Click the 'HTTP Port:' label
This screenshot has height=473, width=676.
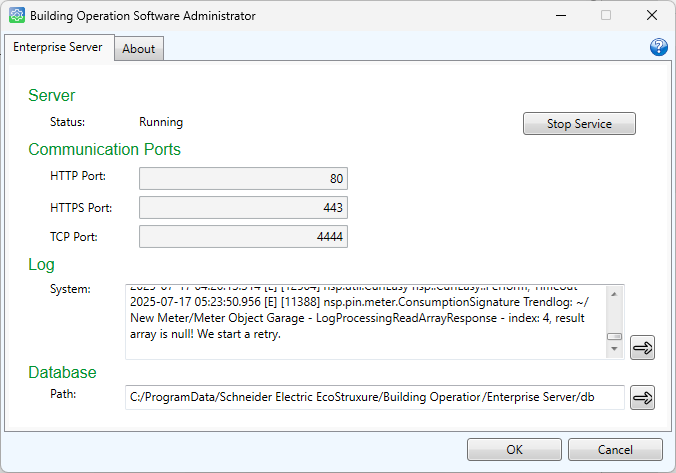(78, 176)
